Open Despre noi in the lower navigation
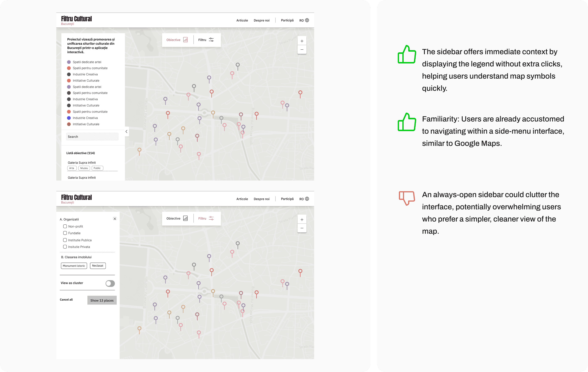 [261, 199]
